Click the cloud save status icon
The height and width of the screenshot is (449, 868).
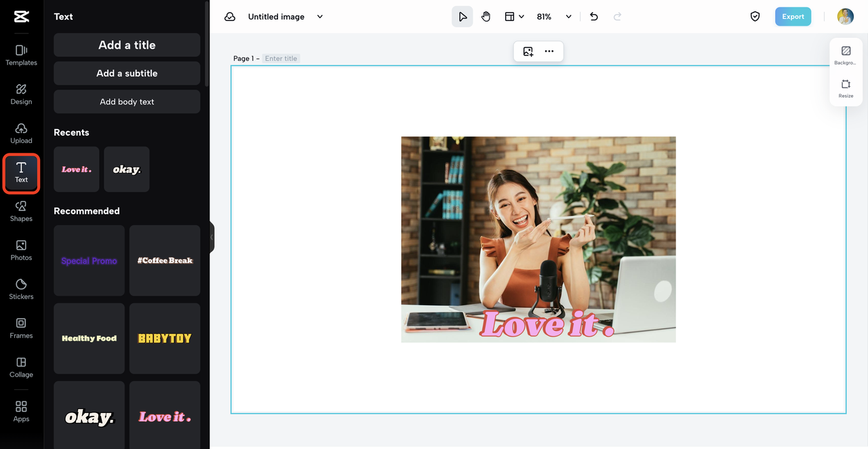coord(230,17)
